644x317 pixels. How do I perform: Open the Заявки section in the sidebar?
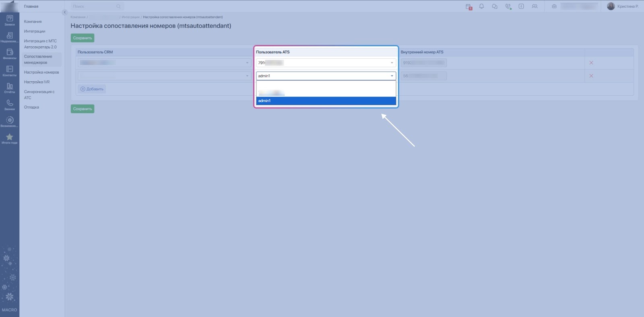click(10, 20)
